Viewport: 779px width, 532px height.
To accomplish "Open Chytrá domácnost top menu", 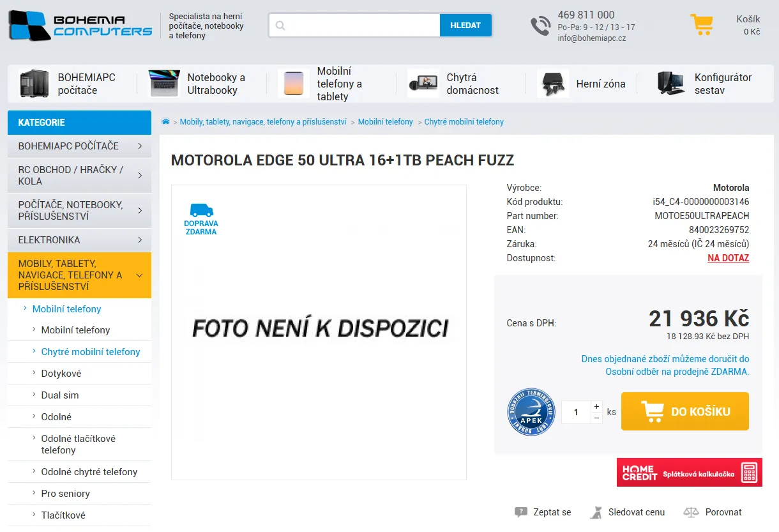I will coord(473,84).
